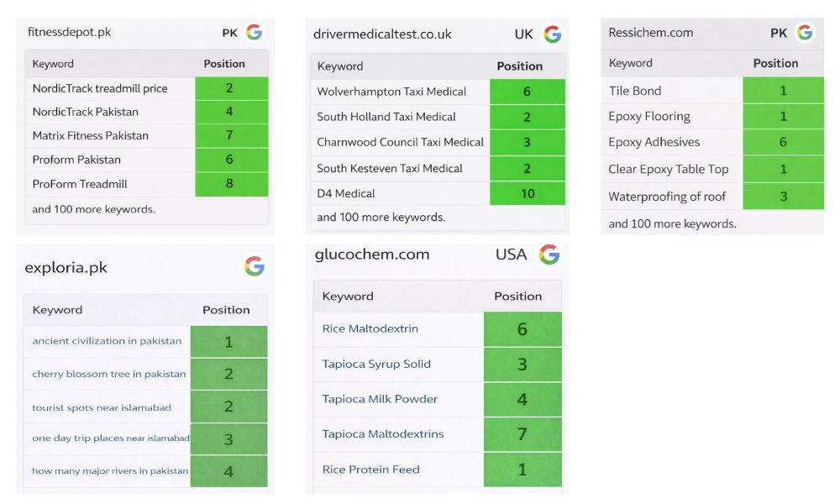This screenshot has height=504, width=840.
Task: Click 'and 100 more keywords.' under fitnessdepot table
Action: coord(93,209)
